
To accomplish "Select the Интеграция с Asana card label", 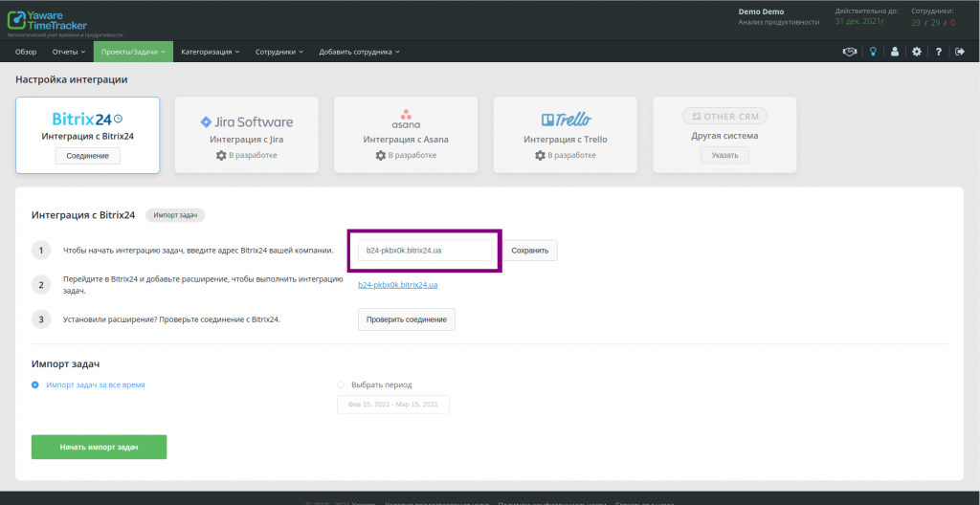I will tap(406, 140).
